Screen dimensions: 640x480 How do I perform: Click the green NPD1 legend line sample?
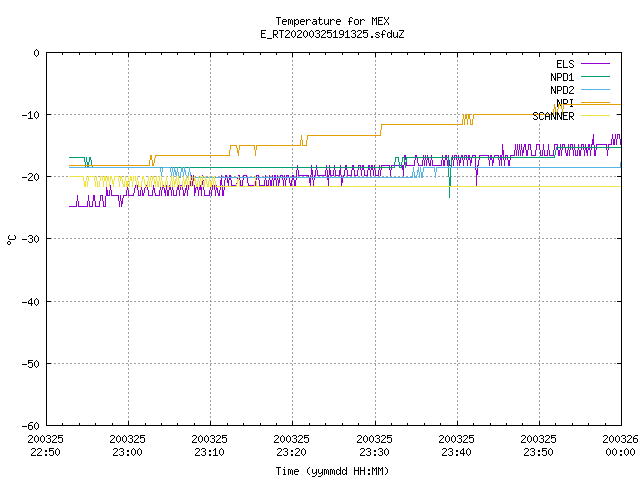point(595,76)
